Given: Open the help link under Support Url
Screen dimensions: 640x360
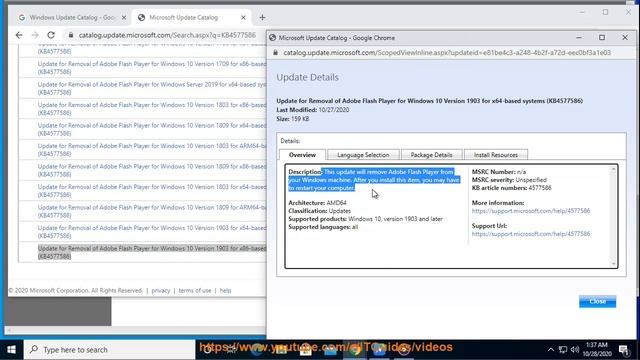Looking at the screenshot, I should click(x=531, y=234).
